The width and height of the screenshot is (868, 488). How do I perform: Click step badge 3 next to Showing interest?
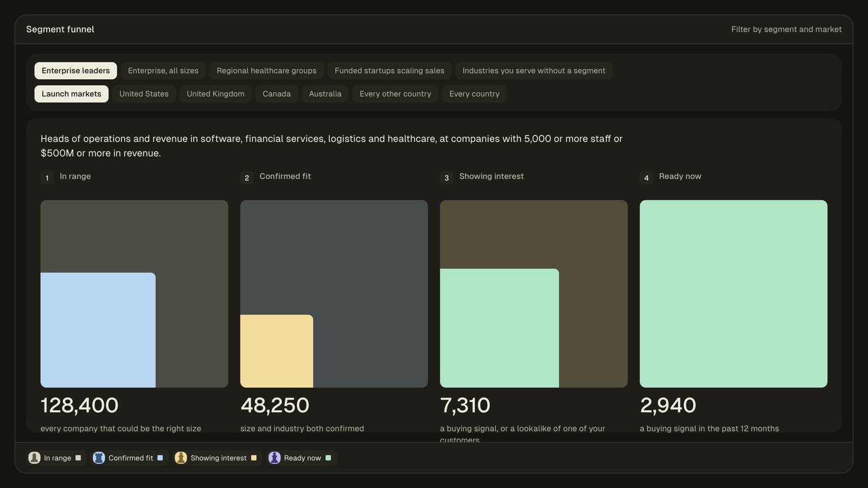click(446, 178)
